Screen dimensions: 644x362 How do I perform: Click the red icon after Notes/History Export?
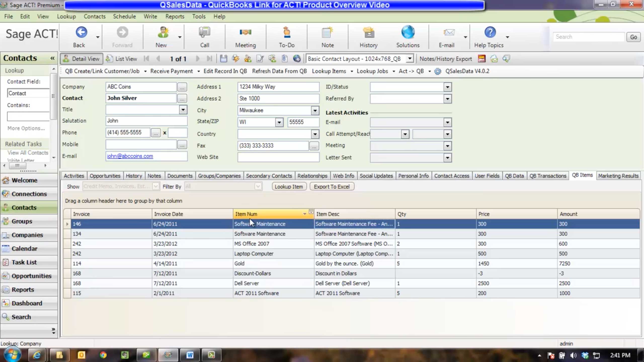481,59
